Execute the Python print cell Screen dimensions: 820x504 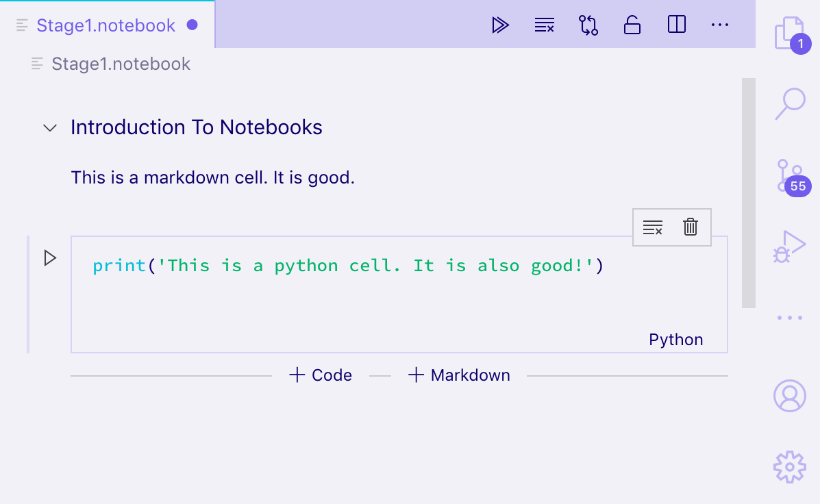coord(49,259)
